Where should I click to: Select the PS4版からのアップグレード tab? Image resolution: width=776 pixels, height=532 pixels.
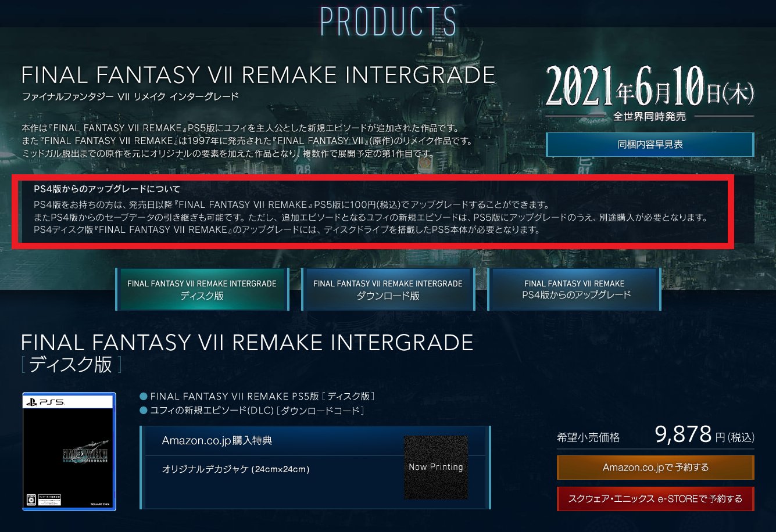pyautogui.click(x=574, y=289)
